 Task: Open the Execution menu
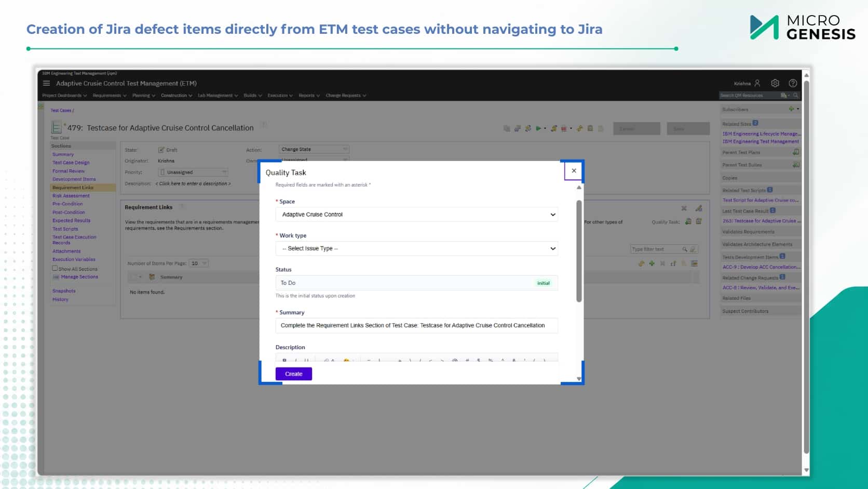coord(280,96)
